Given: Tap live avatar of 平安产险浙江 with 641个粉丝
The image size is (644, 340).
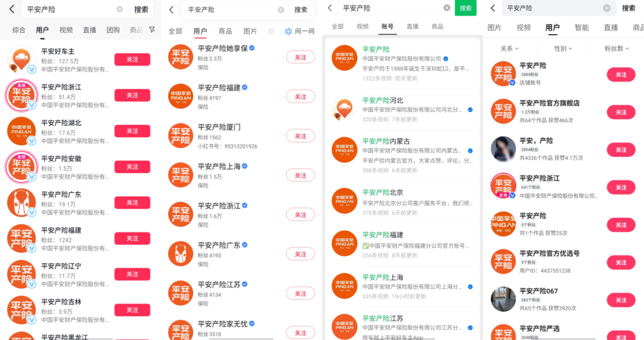Looking at the screenshot, I should click(503, 186).
